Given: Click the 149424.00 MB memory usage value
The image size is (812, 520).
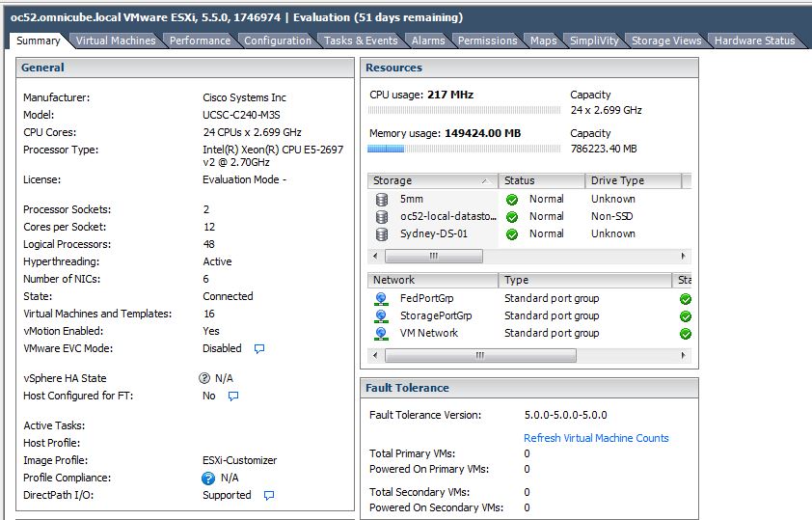Looking at the screenshot, I should pos(482,134).
